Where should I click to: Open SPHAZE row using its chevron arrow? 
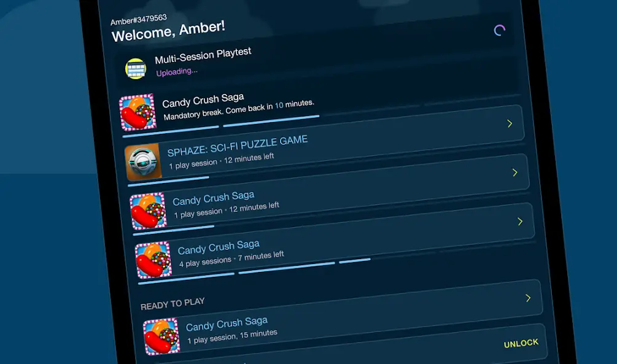[510, 123]
